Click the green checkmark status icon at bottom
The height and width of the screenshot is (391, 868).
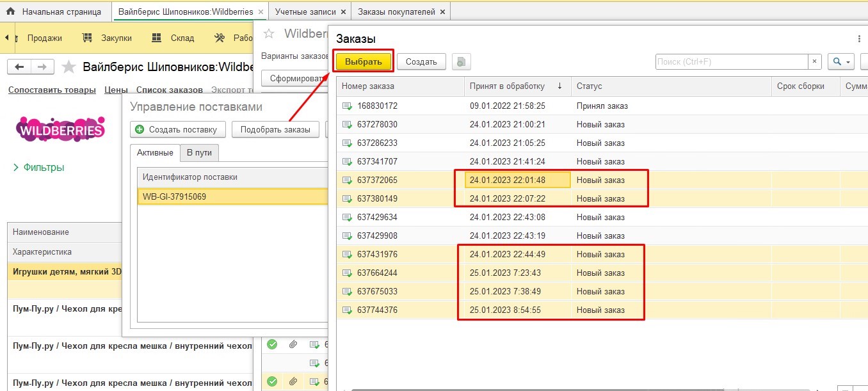coord(272,382)
